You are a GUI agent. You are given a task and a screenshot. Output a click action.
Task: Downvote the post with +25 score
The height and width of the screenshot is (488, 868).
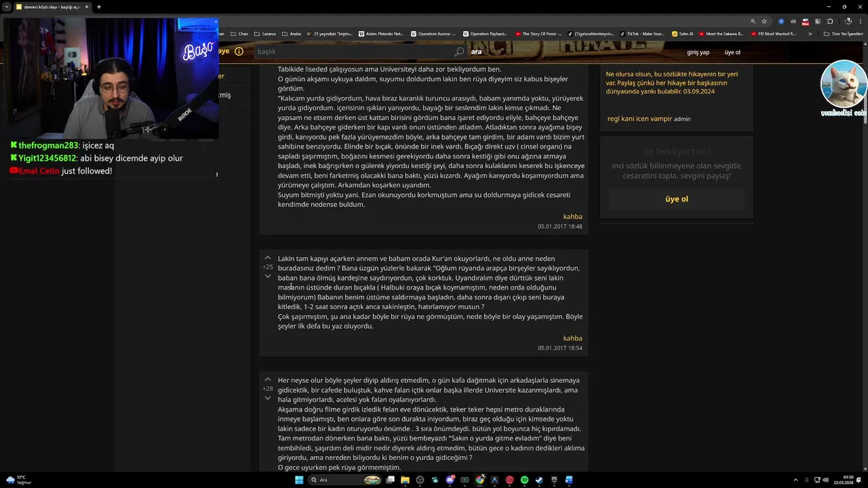268,276
